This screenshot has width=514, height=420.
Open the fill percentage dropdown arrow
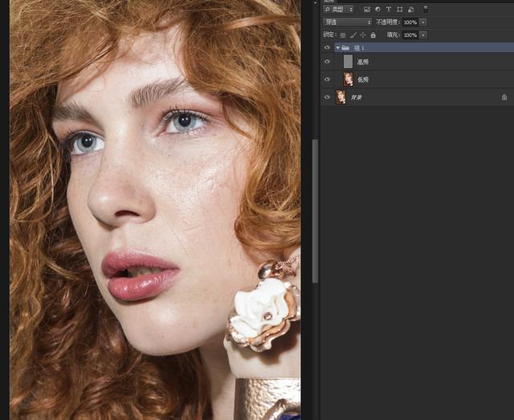(x=423, y=35)
